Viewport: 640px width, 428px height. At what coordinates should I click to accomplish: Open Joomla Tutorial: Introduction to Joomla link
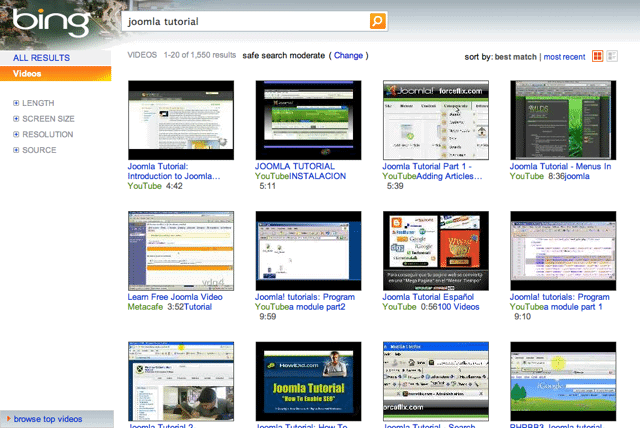pos(174,171)
